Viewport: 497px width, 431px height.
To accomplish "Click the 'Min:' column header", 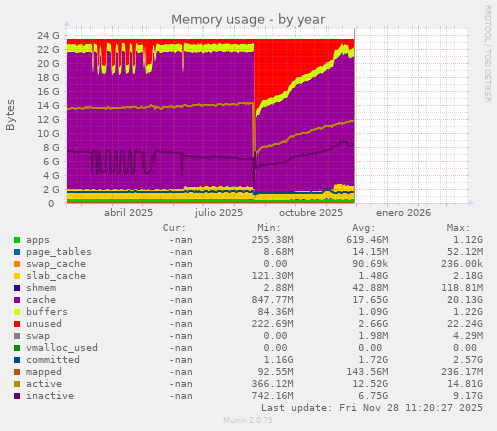I will point(269,228).
